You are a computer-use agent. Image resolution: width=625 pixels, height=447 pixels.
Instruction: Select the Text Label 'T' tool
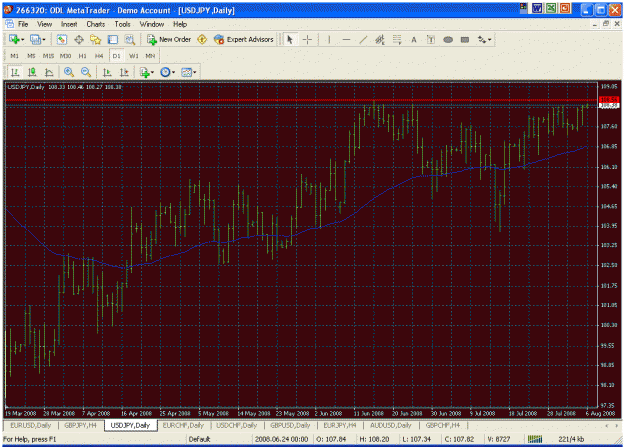431,39
